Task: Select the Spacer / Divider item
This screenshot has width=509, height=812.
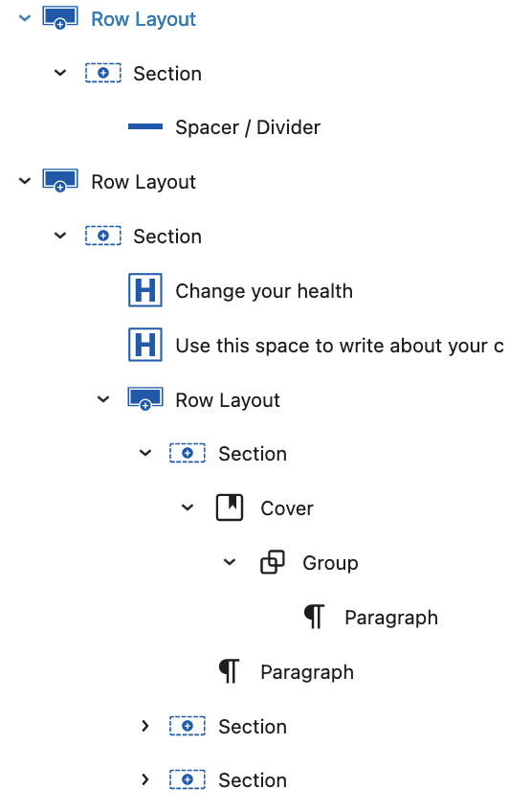Action: click(248, 127)
